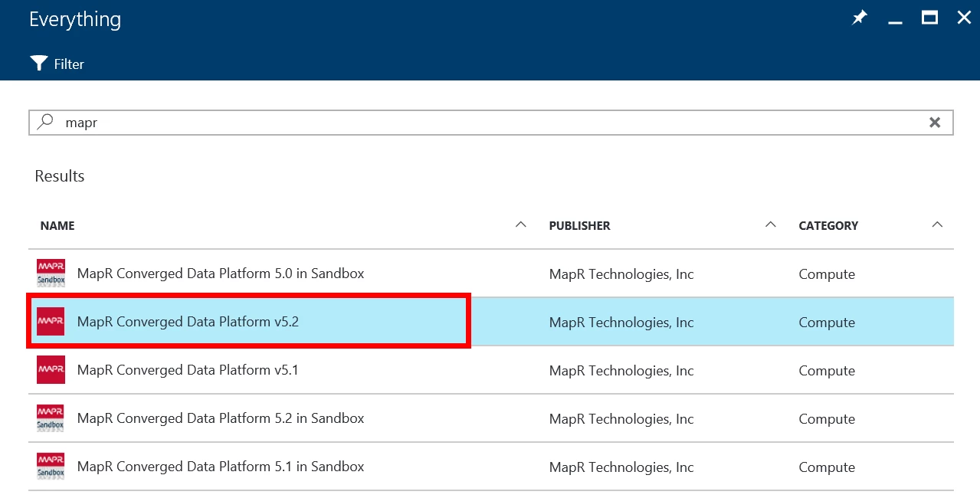Pin the Everything blade
Viewport: 980px width, 498px height.
point(860,18)
